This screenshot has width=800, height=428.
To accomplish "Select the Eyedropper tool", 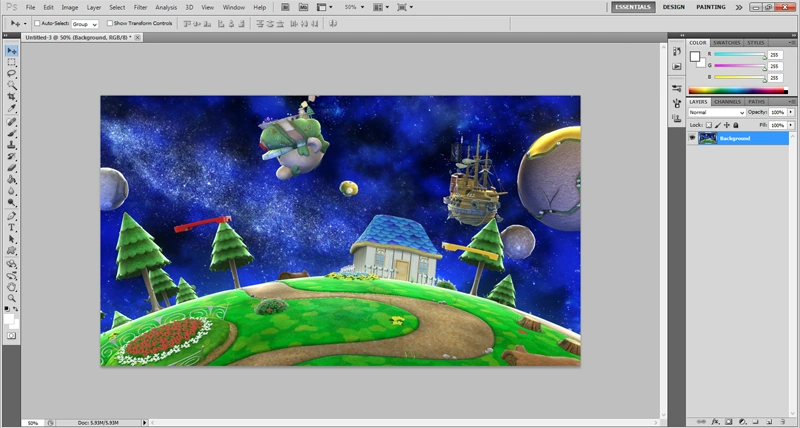I will click(11, 108).
